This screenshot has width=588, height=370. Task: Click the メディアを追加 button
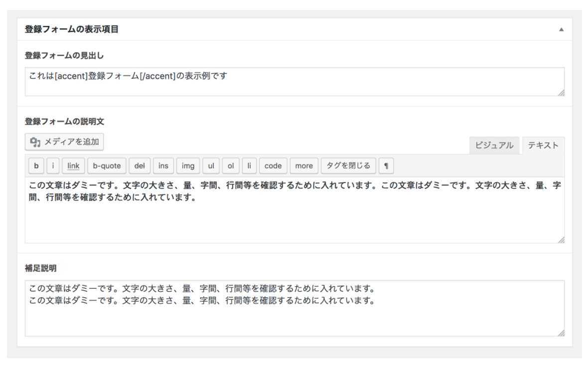point(65,142)
